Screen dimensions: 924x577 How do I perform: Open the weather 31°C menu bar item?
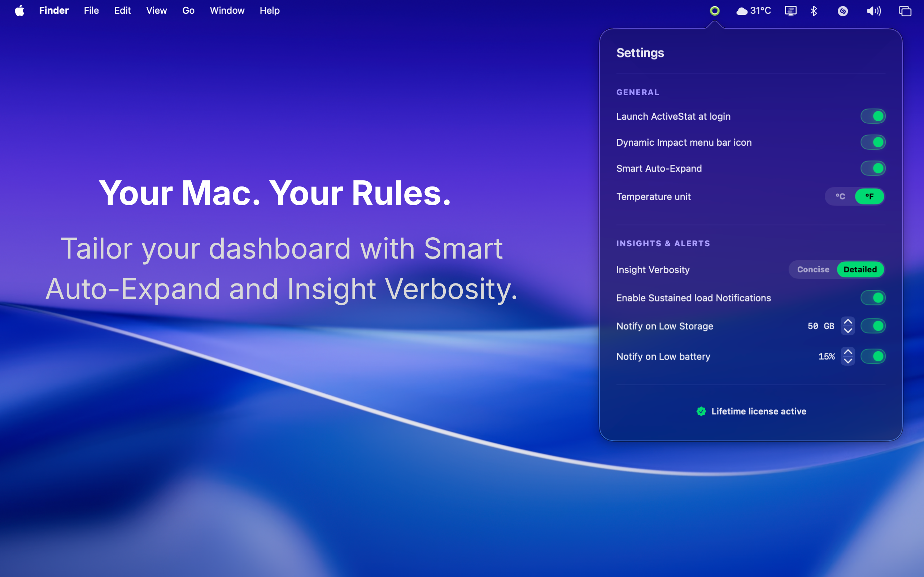(753, 11)
